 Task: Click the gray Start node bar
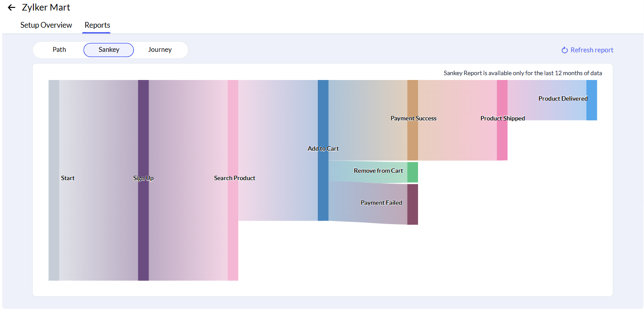(54, 180)
